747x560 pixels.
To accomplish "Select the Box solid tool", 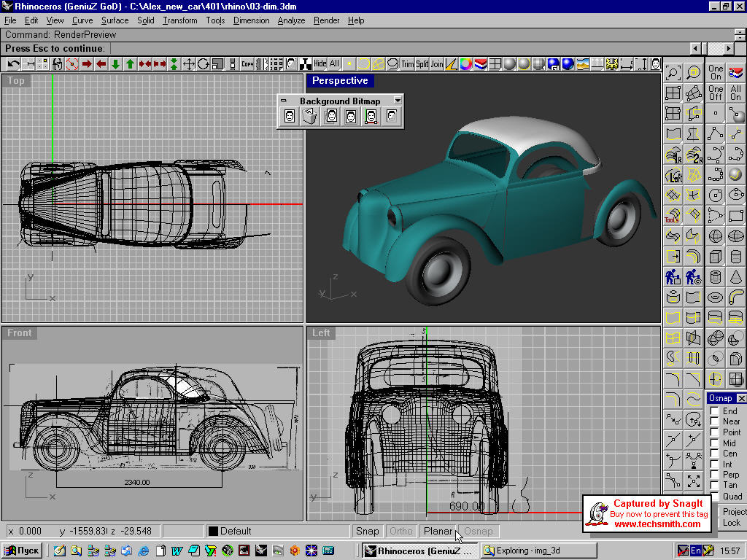I will [x=715, y=257].
